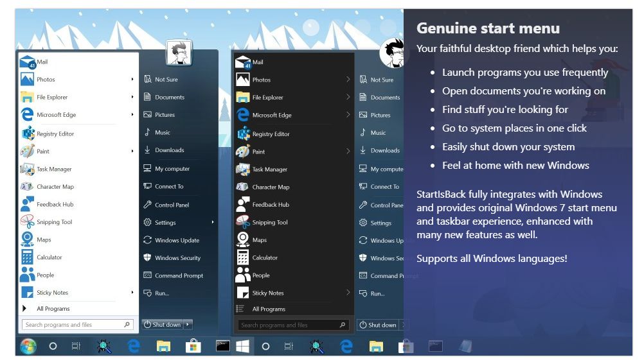Expand Sticky Notes submenu arrow in light menu
The image size is (644, 364).
(132, 293)
